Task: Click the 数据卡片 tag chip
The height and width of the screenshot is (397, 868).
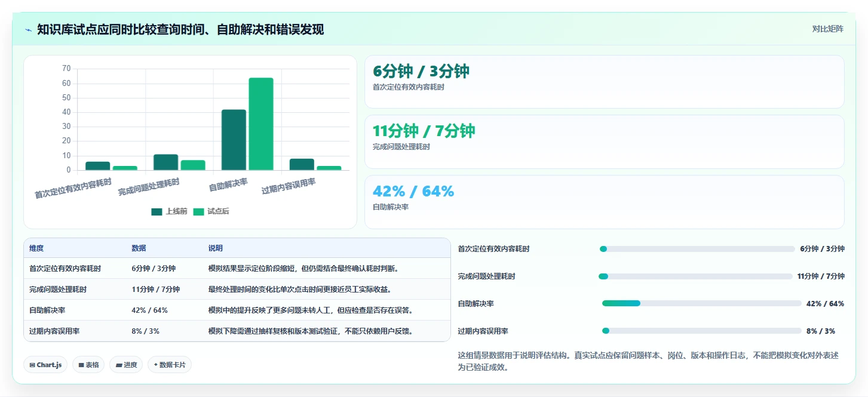Action: [x=169, y=365]
